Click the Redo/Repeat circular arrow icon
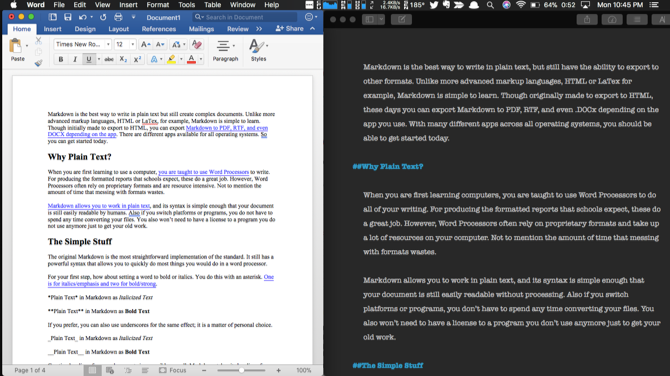 (x=103, y=17)
